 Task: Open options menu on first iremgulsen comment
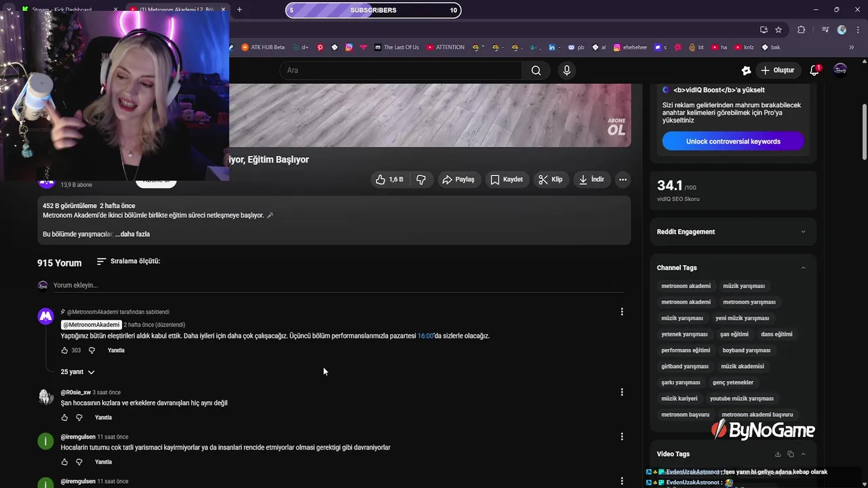click(622, 436)
